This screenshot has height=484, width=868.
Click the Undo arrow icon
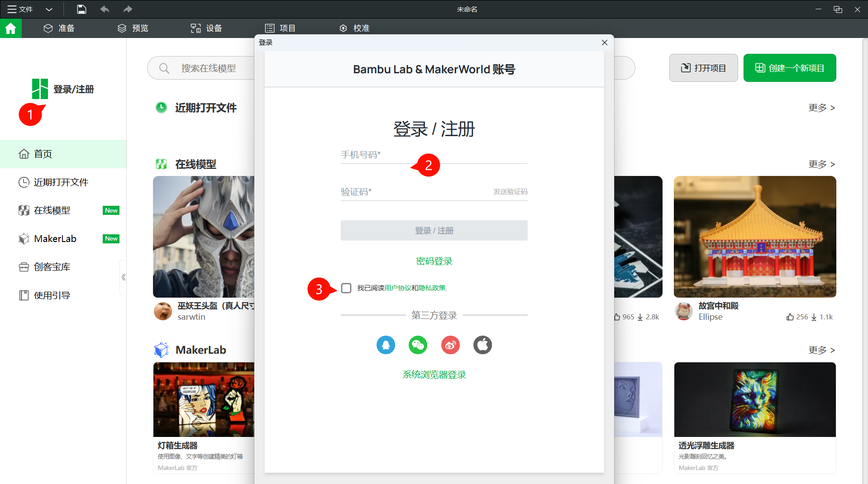coord(105,9)
